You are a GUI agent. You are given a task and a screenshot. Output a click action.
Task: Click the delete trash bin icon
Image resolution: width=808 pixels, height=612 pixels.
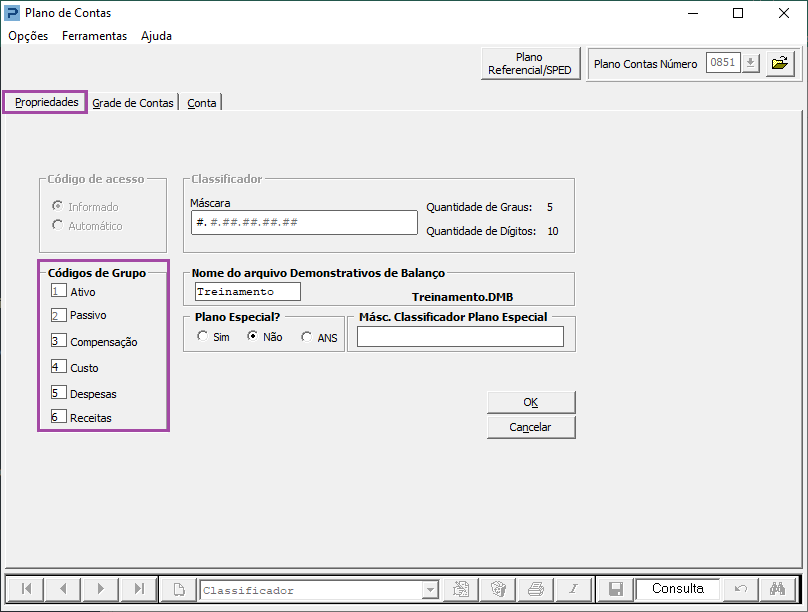[x=498, y=588]
